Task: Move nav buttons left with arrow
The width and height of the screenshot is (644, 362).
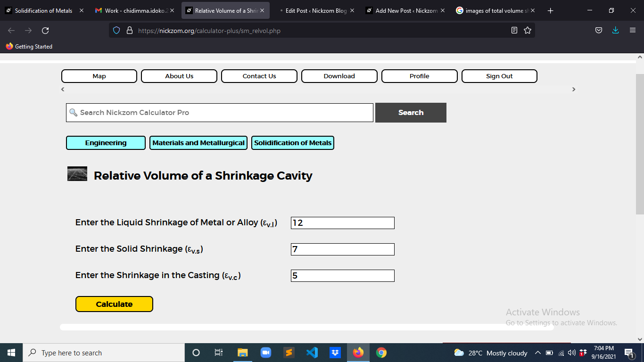Action: click(63, 89)
